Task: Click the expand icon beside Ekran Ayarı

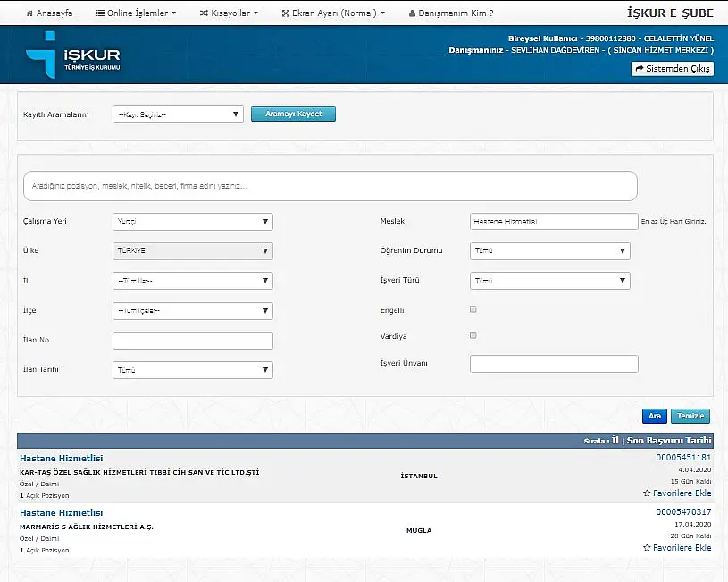Action: coord(286,13)
